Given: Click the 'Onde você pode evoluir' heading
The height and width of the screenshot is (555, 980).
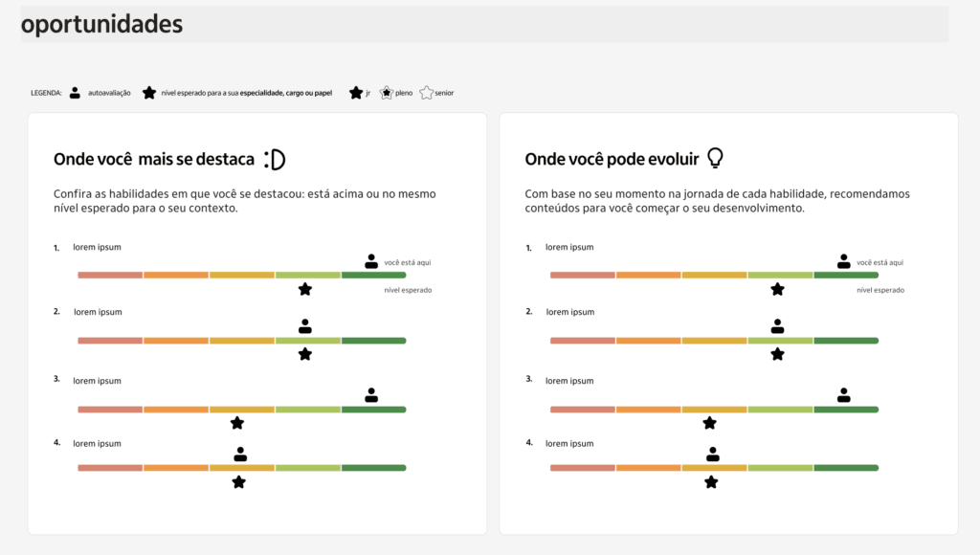Looking at the screenshot, I should point(612,160).
